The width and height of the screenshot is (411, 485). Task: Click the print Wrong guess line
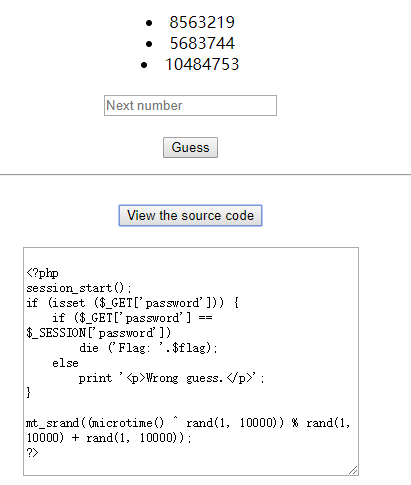pos(172,378)
